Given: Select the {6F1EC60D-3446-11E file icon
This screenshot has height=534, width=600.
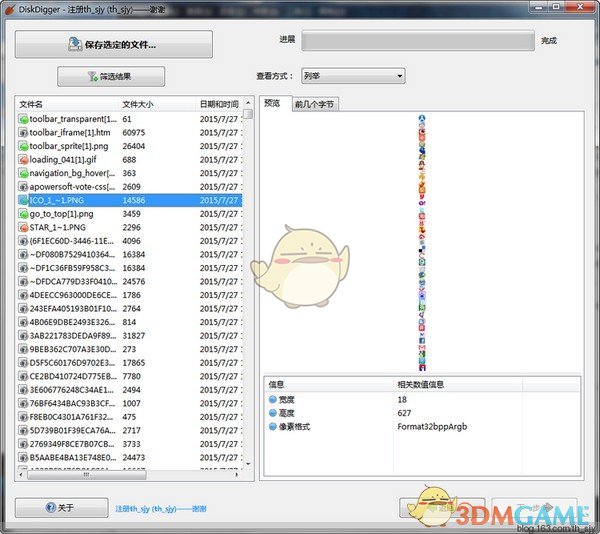Looking at the screenshot, I should [23, 241].
